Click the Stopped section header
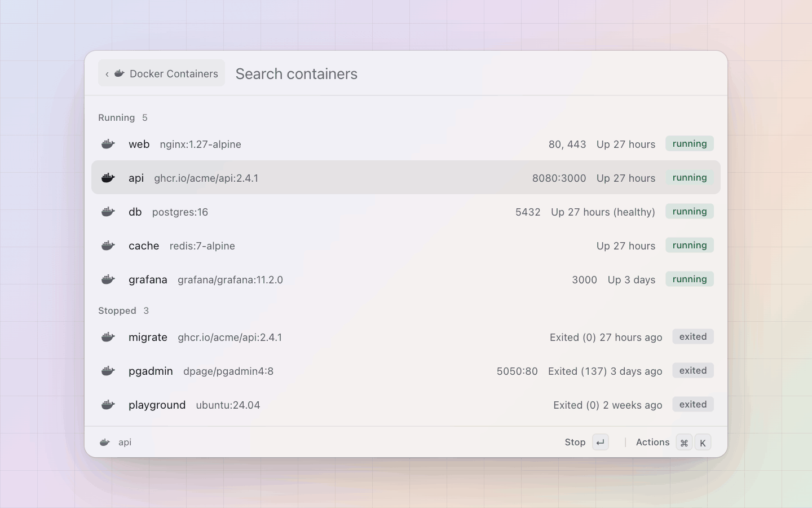 click(x=117, y=310)
